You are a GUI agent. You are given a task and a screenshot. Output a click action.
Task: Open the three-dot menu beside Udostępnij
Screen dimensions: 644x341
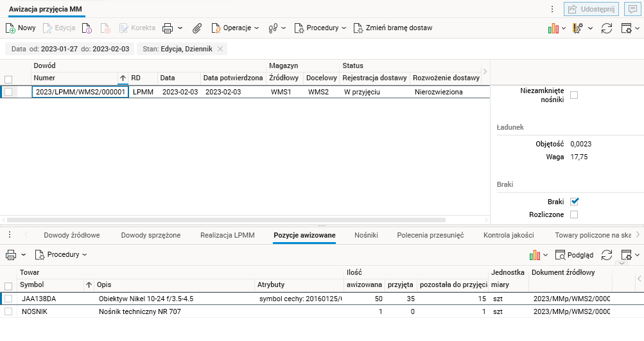552,9
